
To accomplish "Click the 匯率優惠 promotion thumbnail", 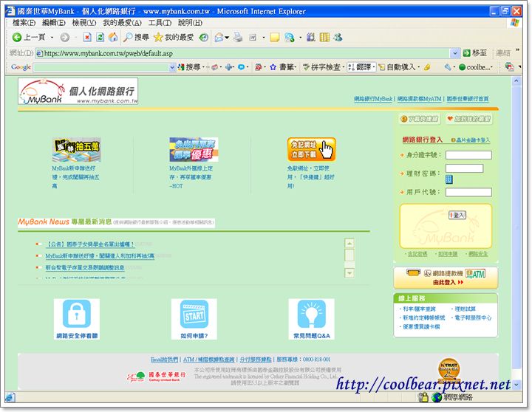I will tap(194, 149).
